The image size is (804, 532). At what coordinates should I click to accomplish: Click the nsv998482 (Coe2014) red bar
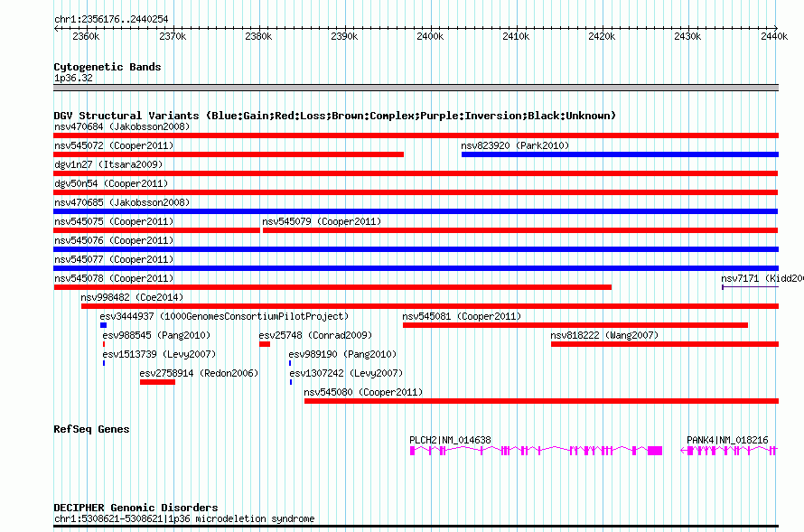pos(430,306)
